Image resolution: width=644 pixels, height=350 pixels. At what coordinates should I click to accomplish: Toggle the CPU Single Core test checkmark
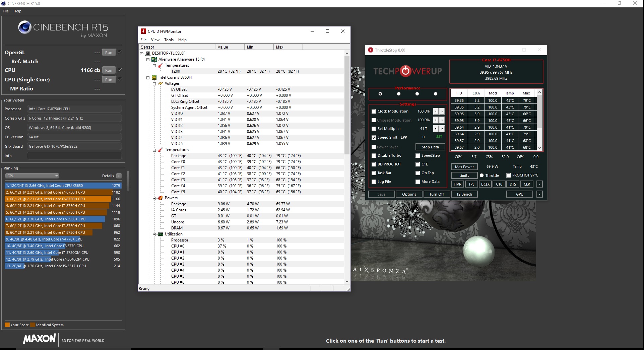(120, 79)
